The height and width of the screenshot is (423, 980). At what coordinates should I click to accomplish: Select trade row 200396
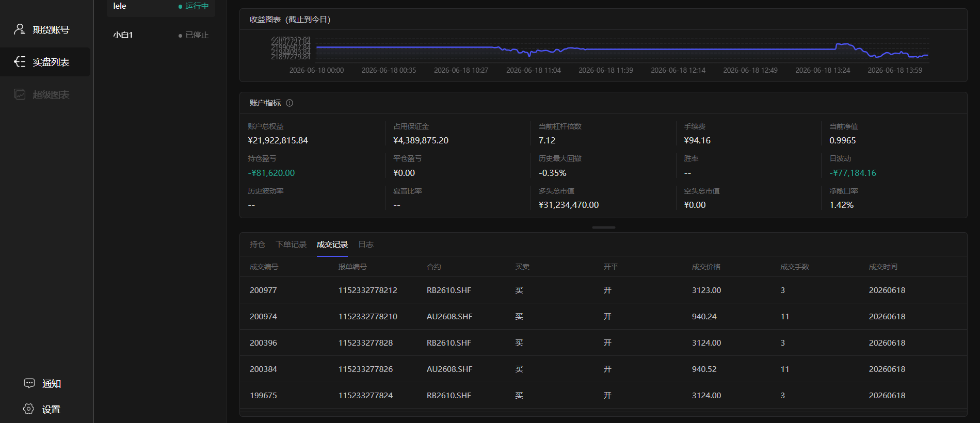(x=603, y=343)
